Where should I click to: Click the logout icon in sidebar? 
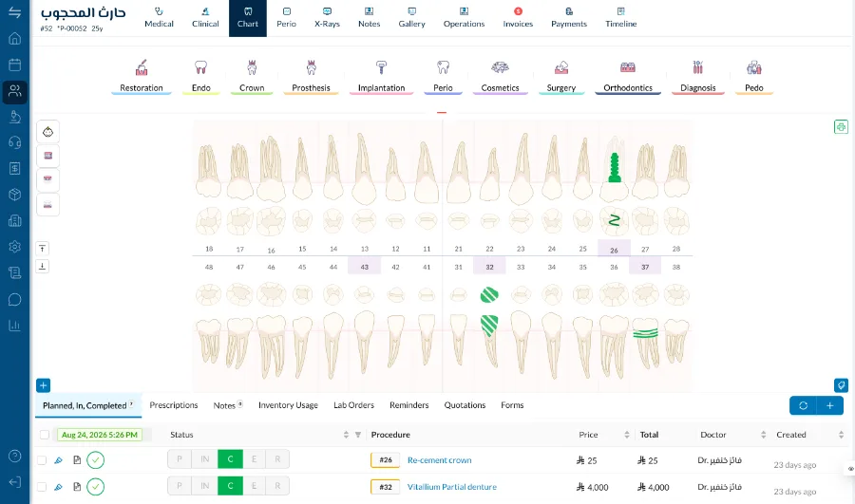tap(14, 482)
